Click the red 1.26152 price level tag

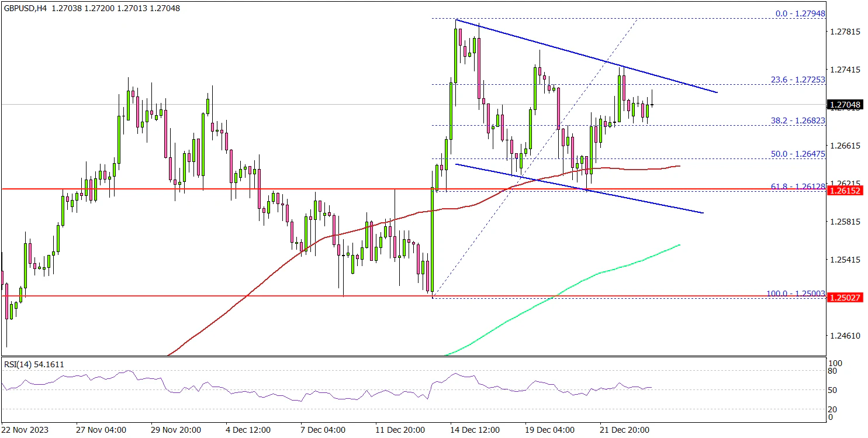point(846,191)
